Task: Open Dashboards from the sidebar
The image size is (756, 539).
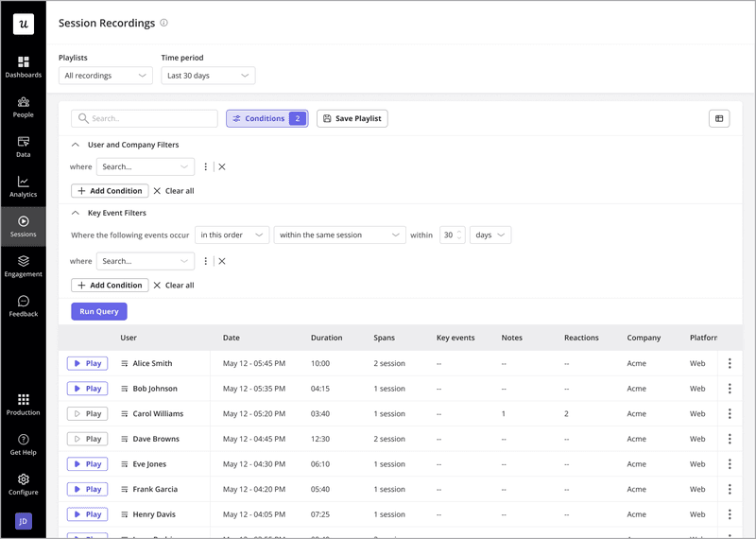Action: (23, 66)
